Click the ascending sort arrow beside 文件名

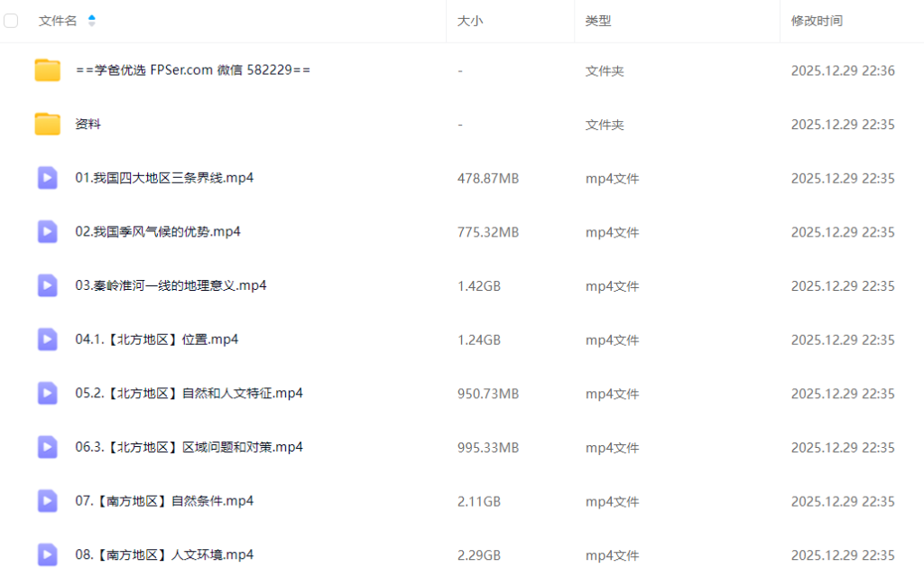tap(91, 16)
